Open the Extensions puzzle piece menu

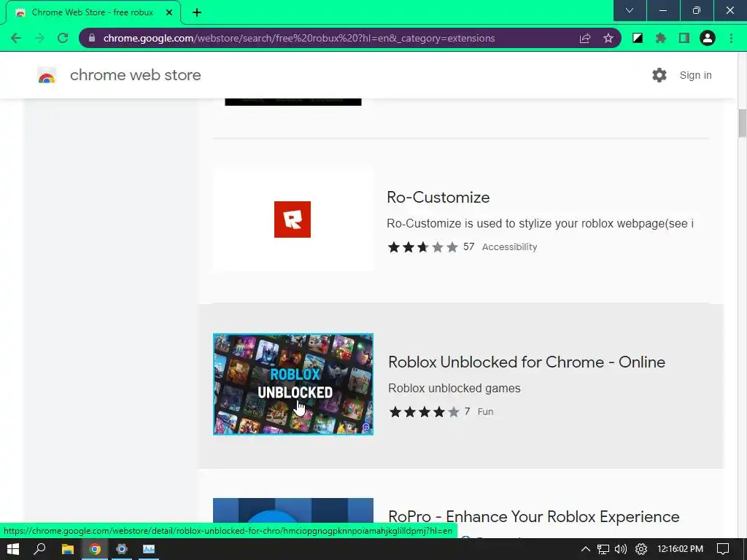[x=661, y=38]
